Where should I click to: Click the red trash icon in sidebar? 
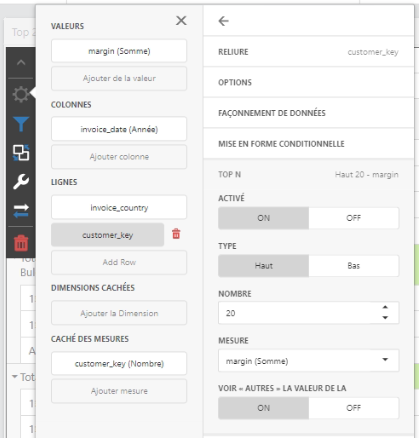click(21, 242)
